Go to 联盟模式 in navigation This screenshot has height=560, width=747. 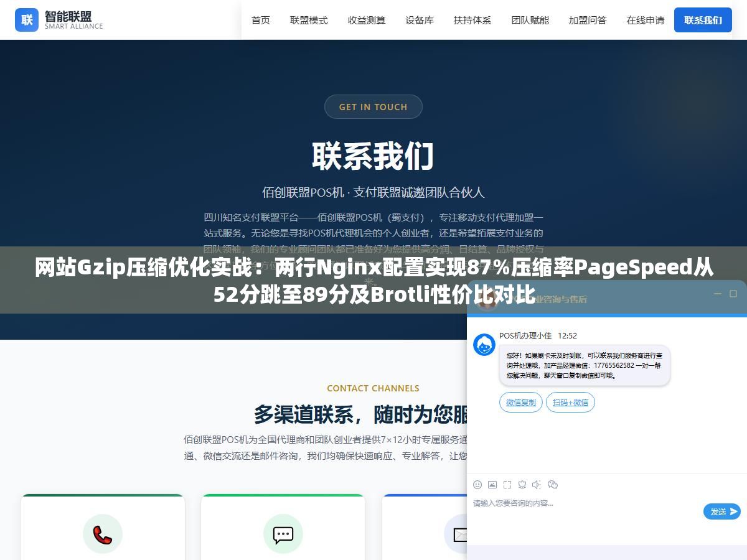309,20
